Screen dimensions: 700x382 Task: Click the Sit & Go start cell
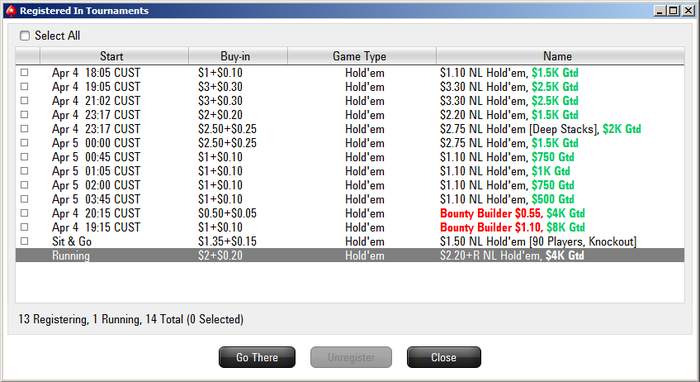coord(72,241)
